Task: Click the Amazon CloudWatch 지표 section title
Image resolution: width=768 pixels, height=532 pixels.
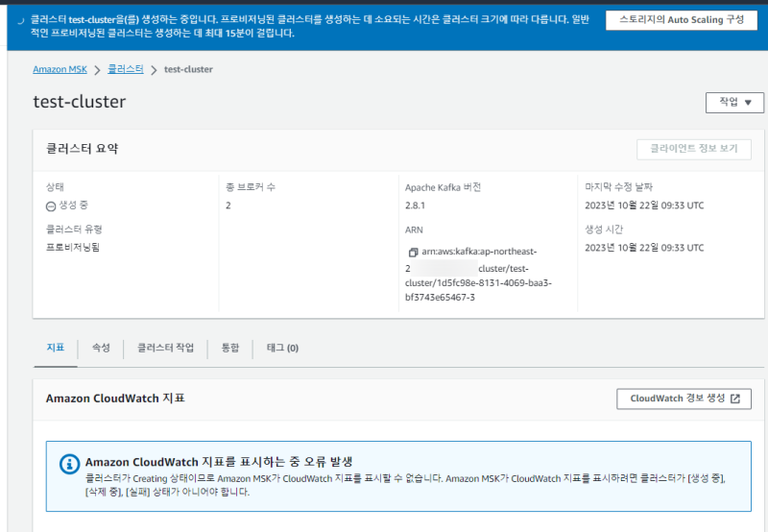Action: coord(115,399)
